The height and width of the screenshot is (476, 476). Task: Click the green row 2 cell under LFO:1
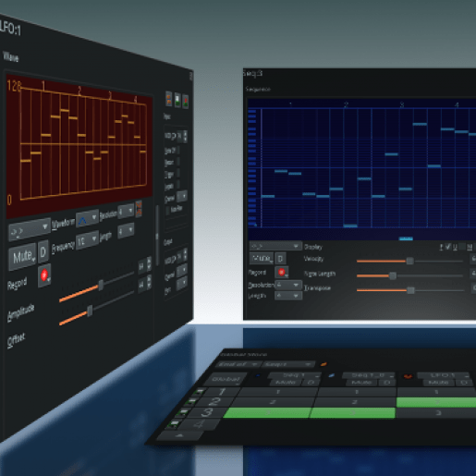click(437, 402)
